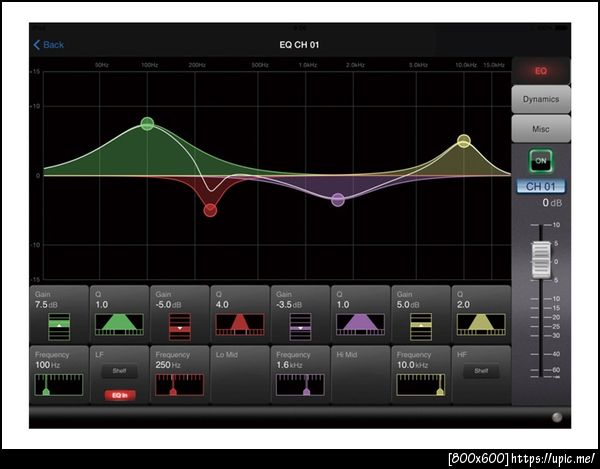Click the -3.5 dB gain value

[289, 305]
